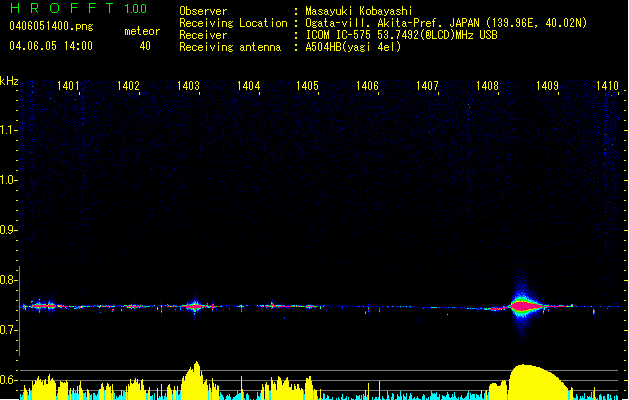629x400 pixels.
Task: Click the meteor count value 40
Action: (x=145, y=46)
